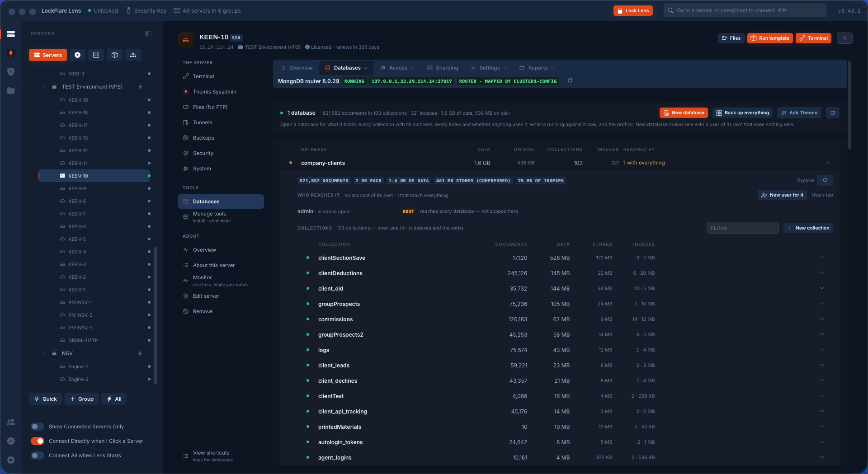
Task: Click the collections filter field
Action: tap(742, 228)
